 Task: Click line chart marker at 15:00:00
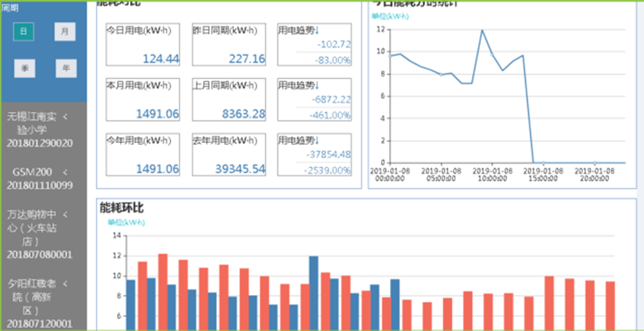coord(543,163)
